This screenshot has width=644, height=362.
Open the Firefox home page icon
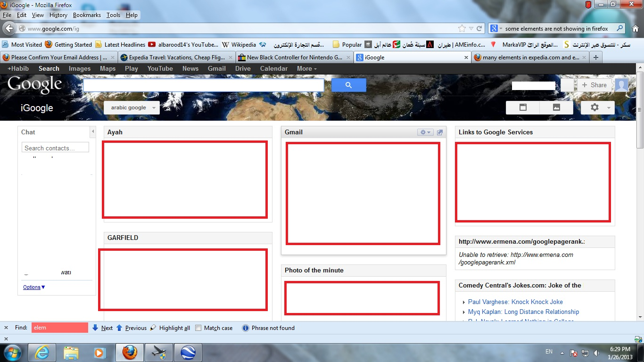(x=635, y=28)
